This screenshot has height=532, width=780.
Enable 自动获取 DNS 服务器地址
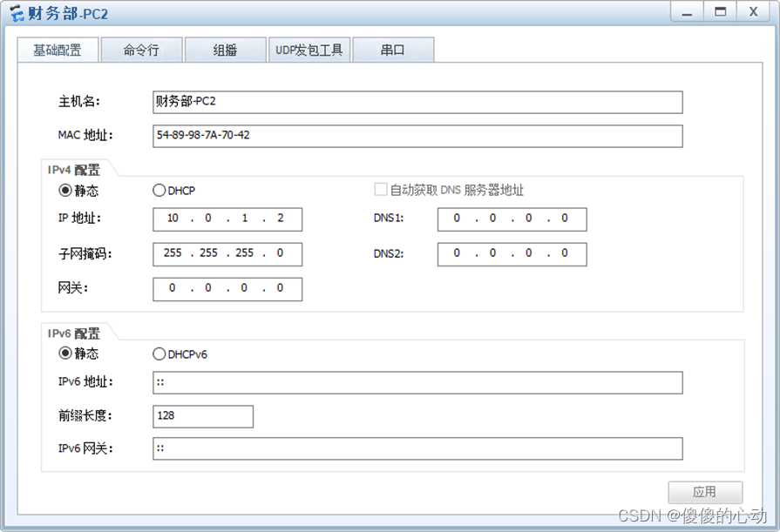click(x=381, y=190)
